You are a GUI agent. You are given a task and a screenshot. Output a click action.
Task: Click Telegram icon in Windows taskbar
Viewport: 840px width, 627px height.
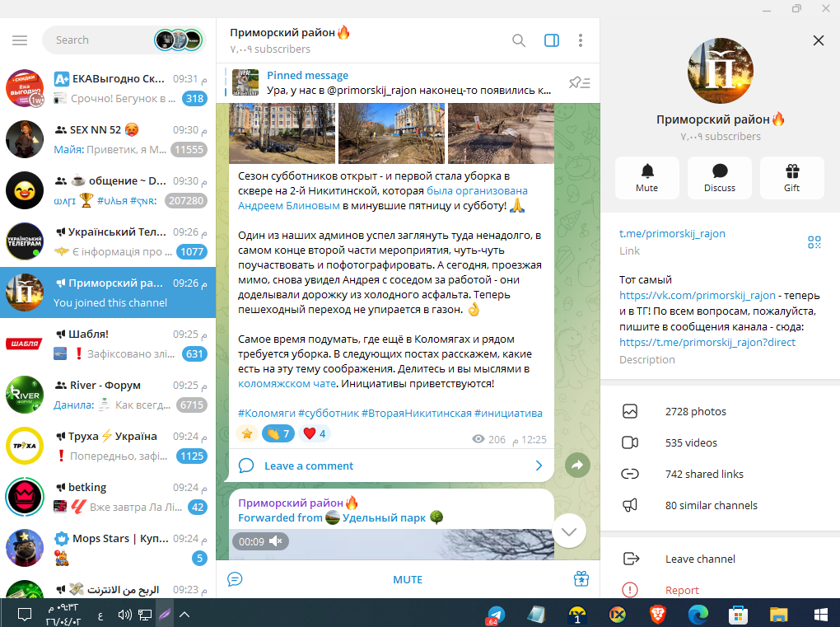(x=496, y=615)
